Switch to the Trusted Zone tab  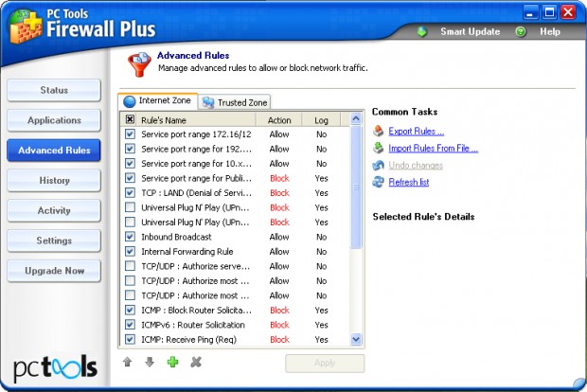235,102
